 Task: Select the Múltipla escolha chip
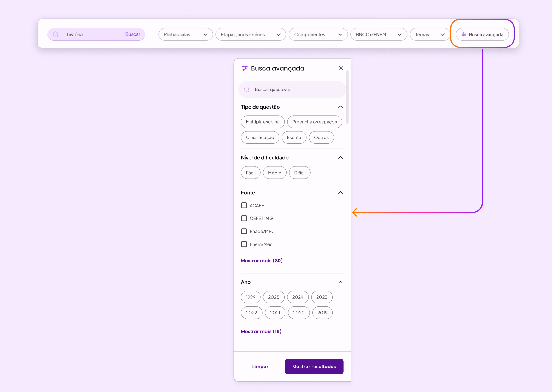tap(263, 122)
